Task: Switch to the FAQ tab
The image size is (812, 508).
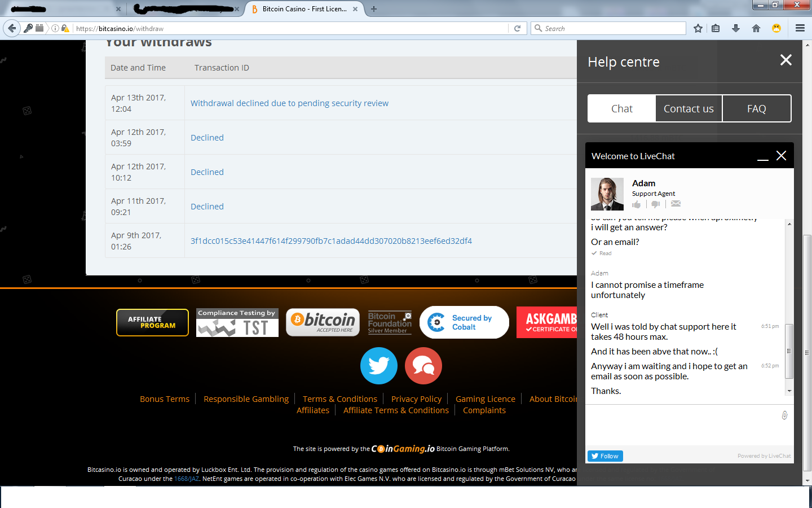Action: click(x=757, y=108)
